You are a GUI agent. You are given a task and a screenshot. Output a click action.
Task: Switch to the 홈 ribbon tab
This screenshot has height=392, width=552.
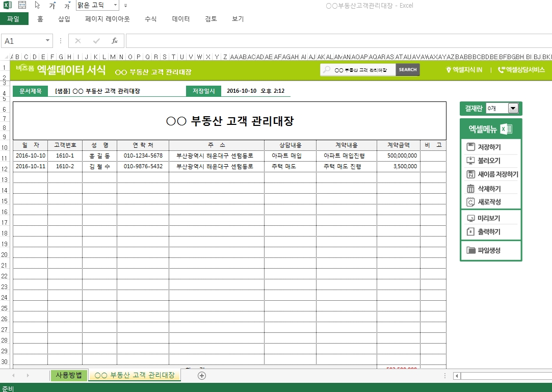coord(40,19)
